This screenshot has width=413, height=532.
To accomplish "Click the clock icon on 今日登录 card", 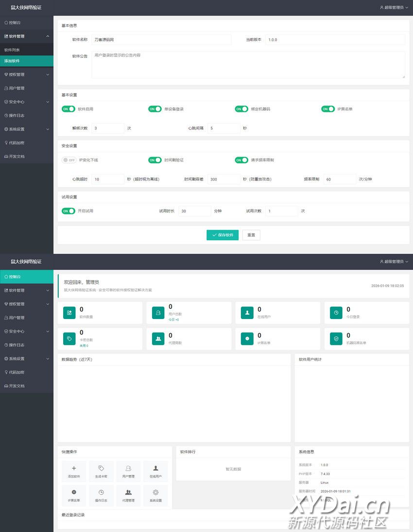I will (x=337, y=313).
